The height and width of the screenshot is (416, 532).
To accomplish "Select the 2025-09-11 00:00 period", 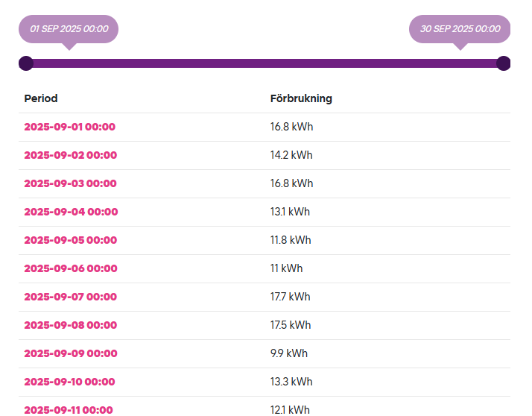I will 68,409.
